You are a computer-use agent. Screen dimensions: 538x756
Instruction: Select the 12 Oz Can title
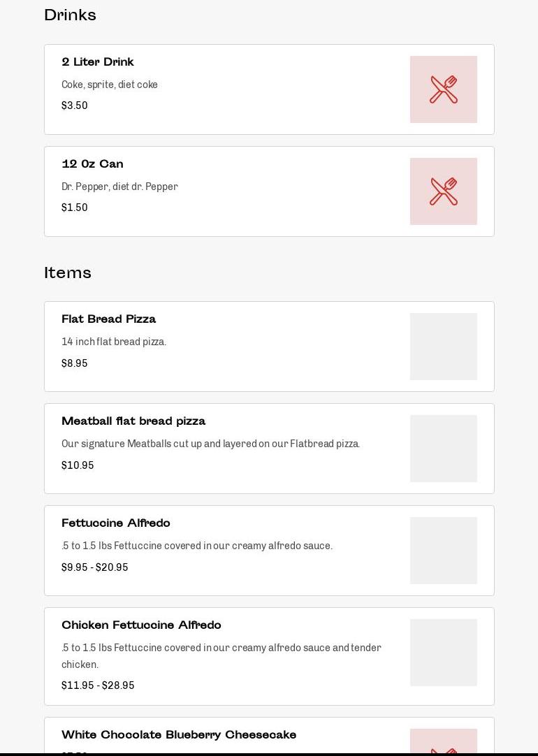point(92,164)
